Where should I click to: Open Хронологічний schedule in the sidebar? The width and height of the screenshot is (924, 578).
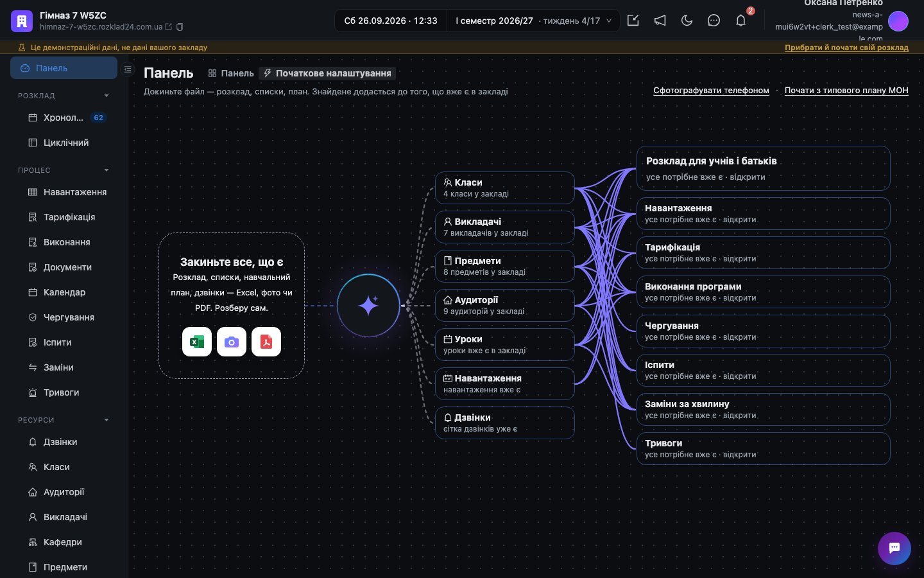click(x=64, y=118)
